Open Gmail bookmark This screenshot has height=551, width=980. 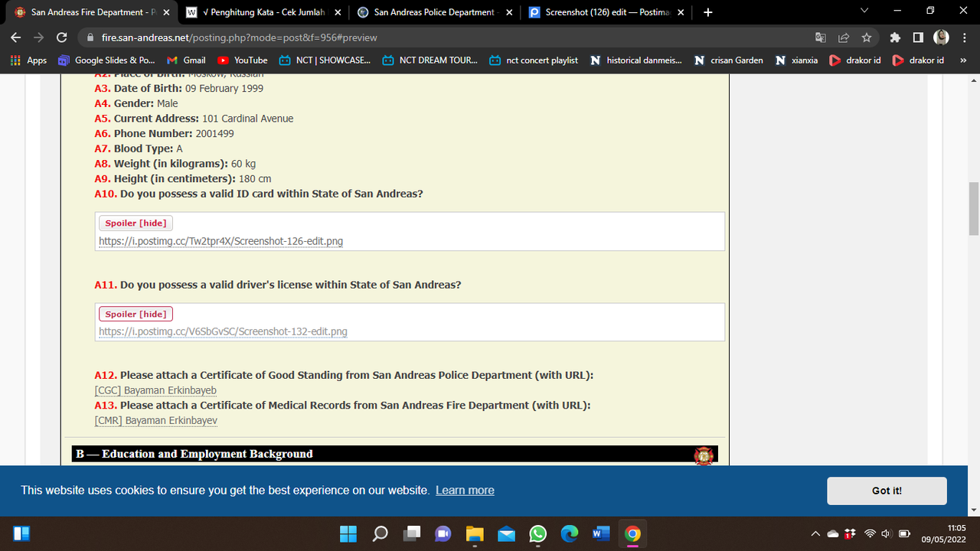[x=186, y=60]
